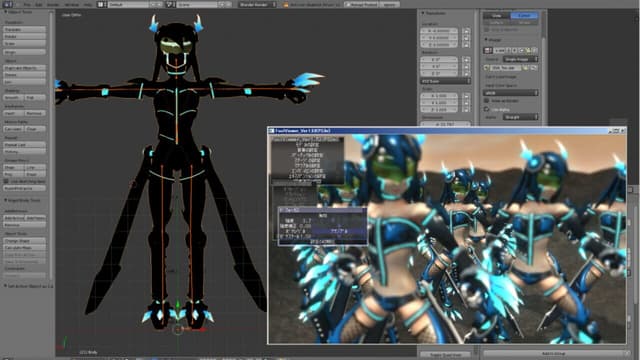Collapse the Transform panel in properties
Viewport: 640px width, 360px height.
[x=423, y=13]
